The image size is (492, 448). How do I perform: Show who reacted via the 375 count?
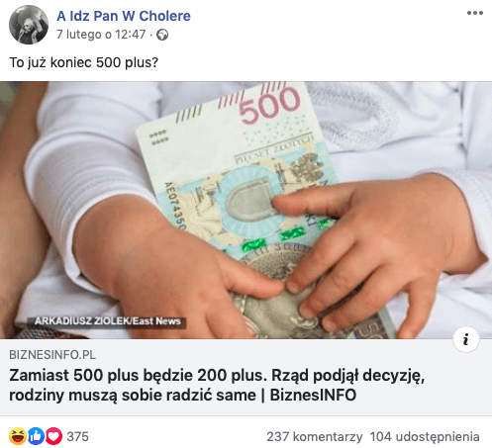coord(78,437)
